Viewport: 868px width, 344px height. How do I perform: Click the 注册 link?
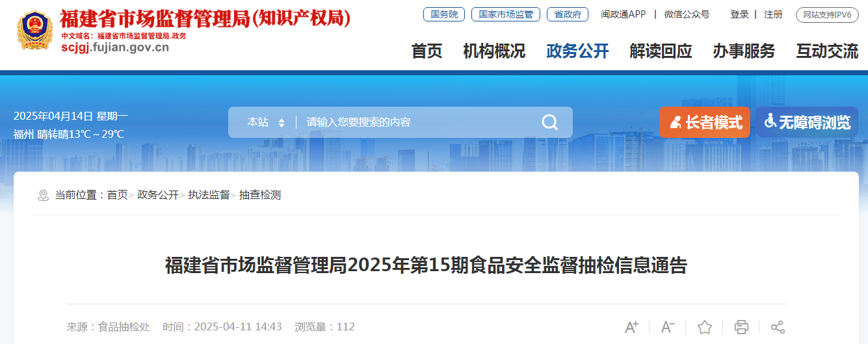(773, 14)
